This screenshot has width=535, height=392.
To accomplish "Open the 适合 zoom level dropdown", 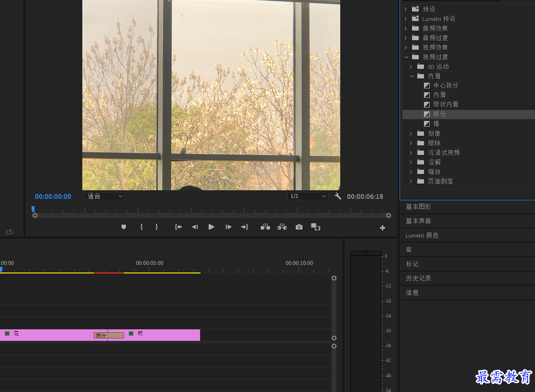I will 104,196.
